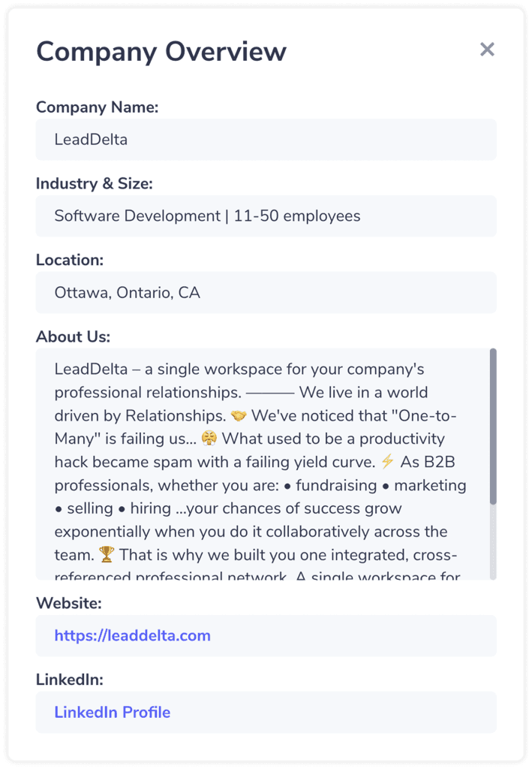The height and width of the screenshot is (769, 532).
Task: Click the Company Overview heading
Action: (x=161, y=52)
